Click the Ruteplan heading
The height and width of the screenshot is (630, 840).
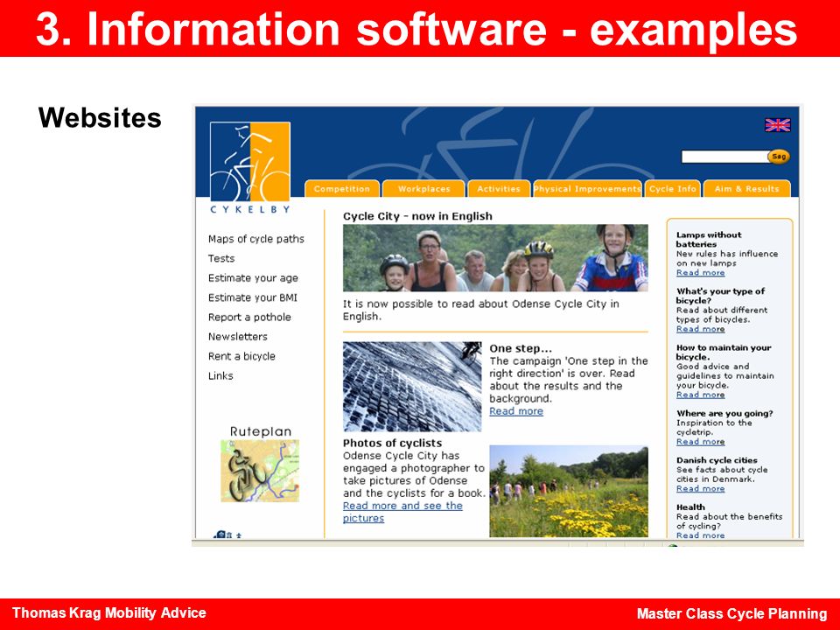[261, 431]
